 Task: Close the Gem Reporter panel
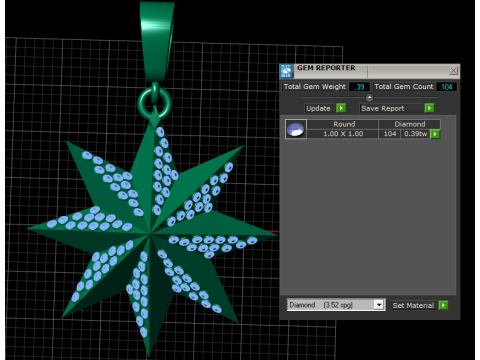(453, 70)
